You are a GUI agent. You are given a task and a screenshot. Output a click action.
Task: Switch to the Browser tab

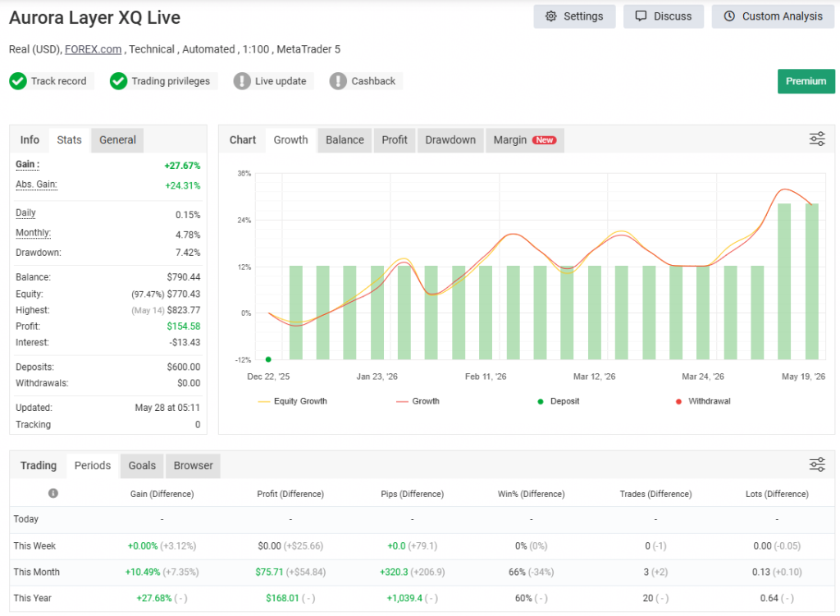193,465
